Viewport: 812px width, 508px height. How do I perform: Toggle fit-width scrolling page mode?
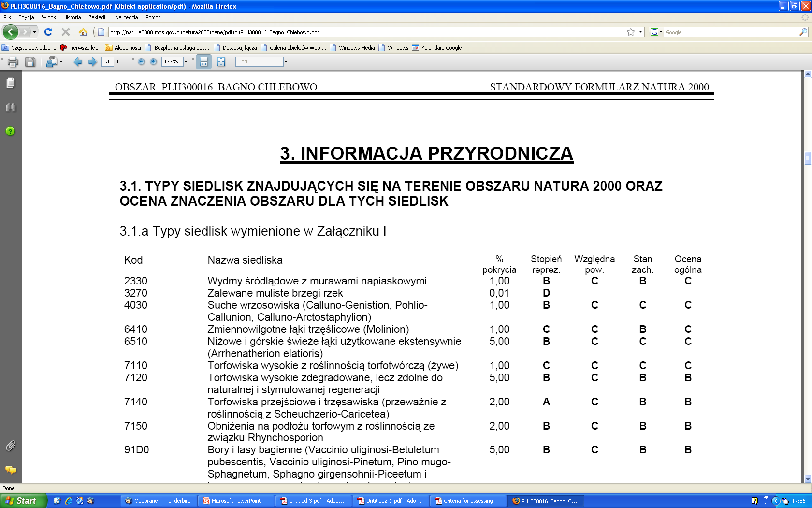pos(203,62)
